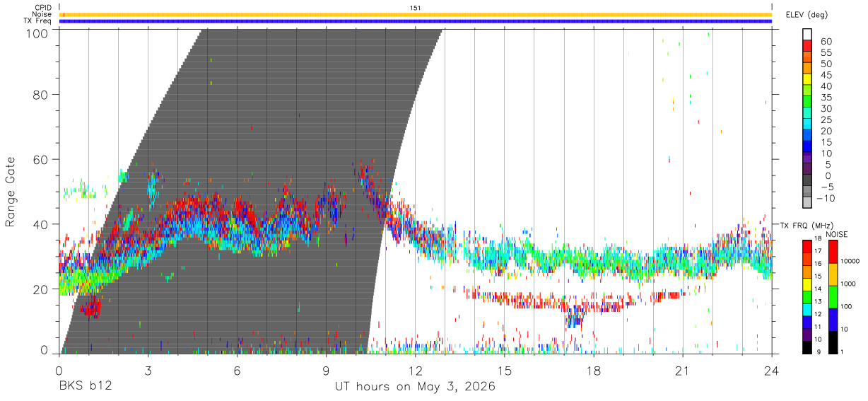Pick the white top segment of the elevation colorbar

(807, 35)
